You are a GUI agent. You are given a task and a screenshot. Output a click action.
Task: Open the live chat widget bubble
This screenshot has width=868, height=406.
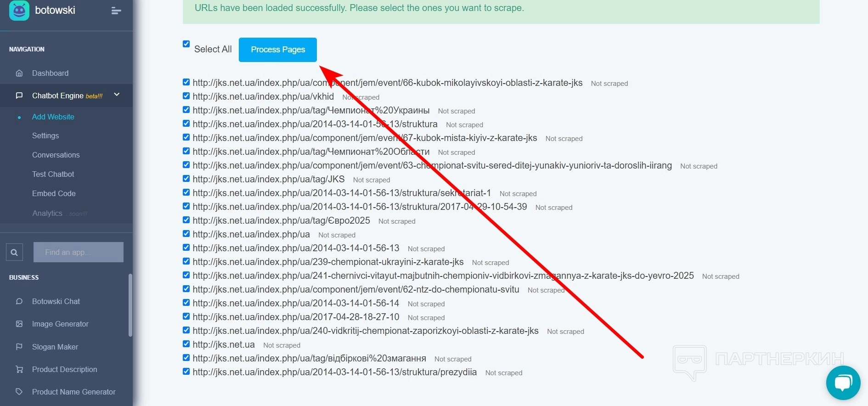click(x=843, y=383)
